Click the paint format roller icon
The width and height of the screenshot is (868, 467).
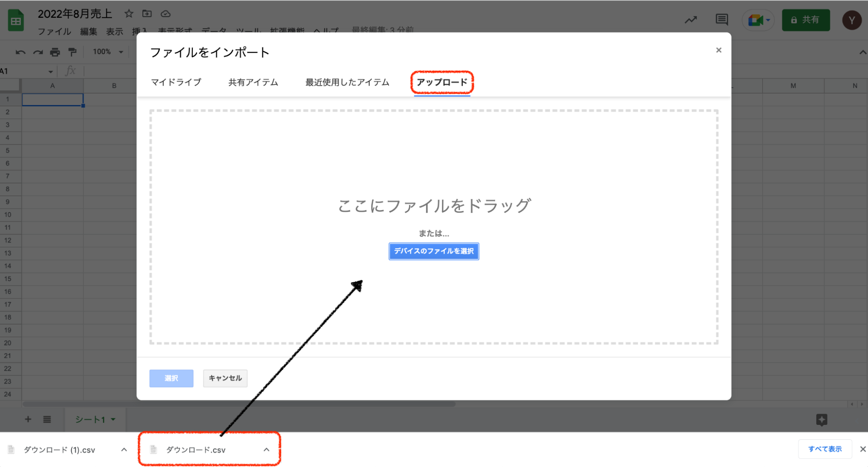pyautogui.click(x=73, y=52)
